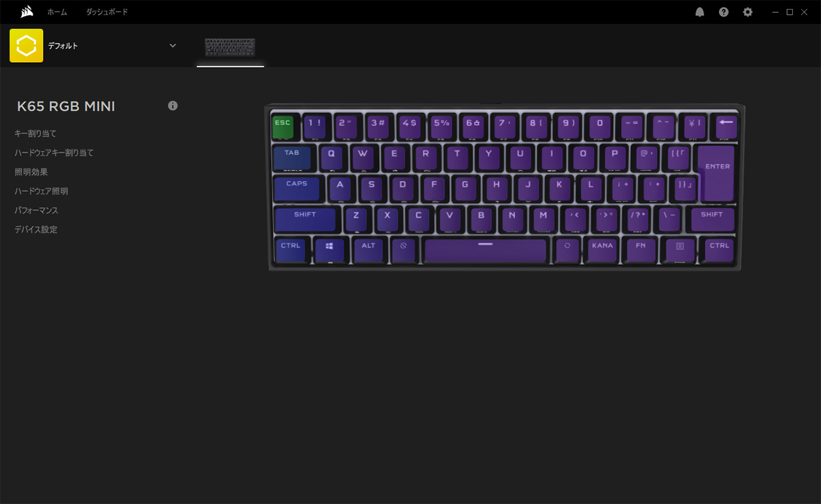Open the ホーム tab
The image size is (821, 504).
pos(57,12)
